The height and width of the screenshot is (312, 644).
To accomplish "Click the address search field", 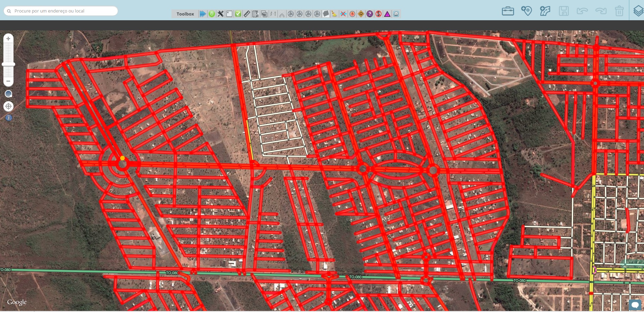I will click(61, 11).
